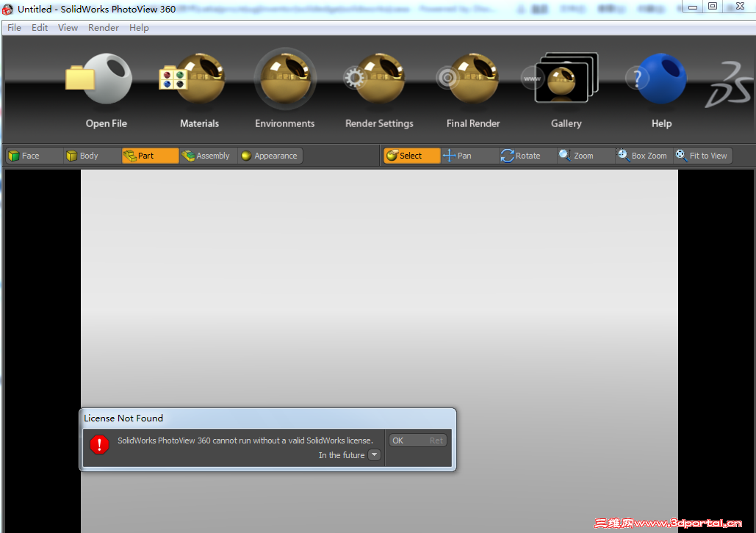The image size is (756, 533).
Task: Confirm license dialog with OK
Action: (x=417, y=440)
